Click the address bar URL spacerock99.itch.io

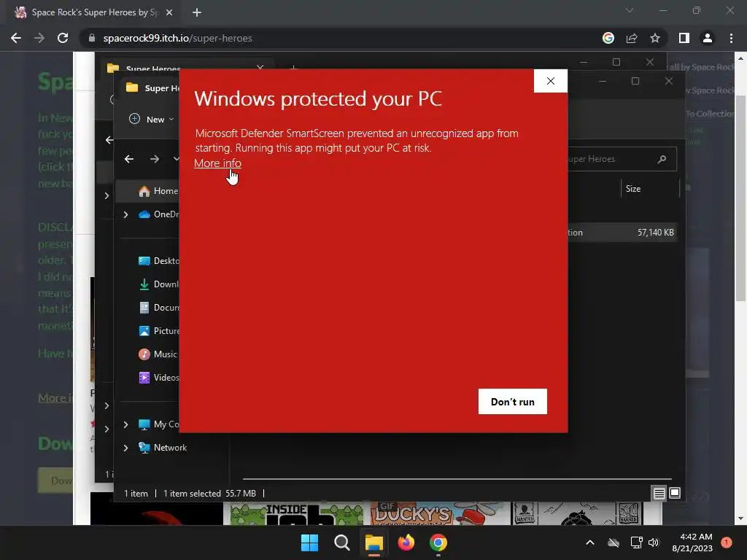coord(178,38)
